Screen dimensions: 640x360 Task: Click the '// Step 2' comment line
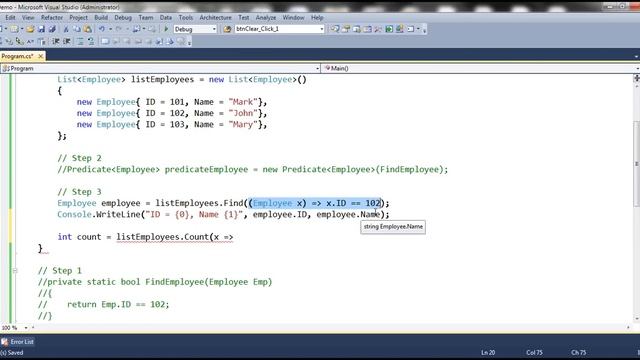(80, 158)
